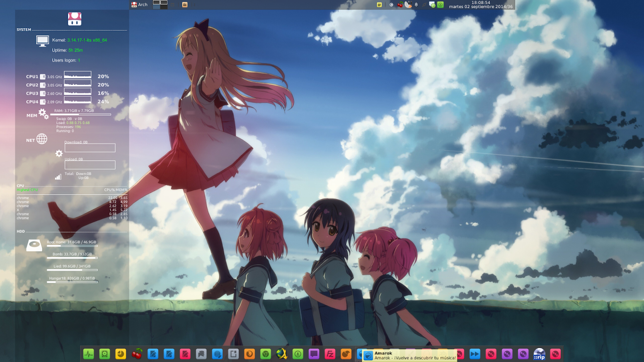Screen dimensions: 644x362
Task: Click the mushroom logo atop the system panel
Action: pos(75,19)
